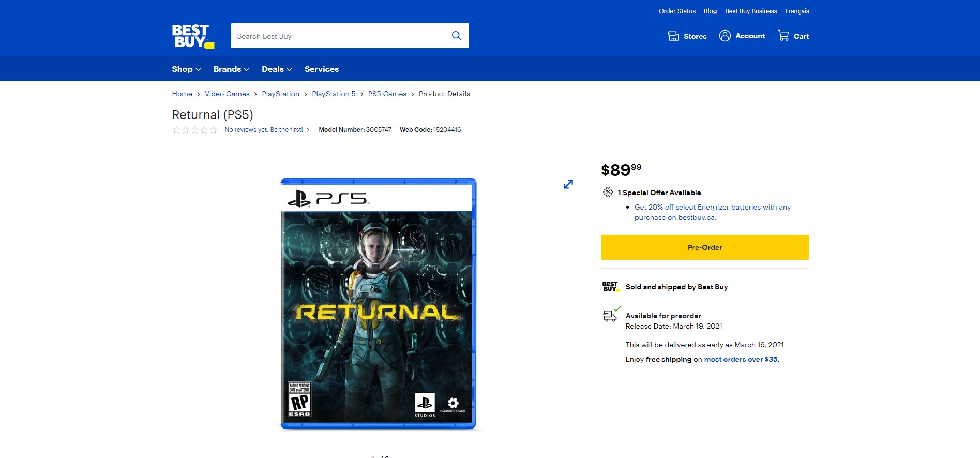Expand the product image fullscreen

[x=568, y=184]
